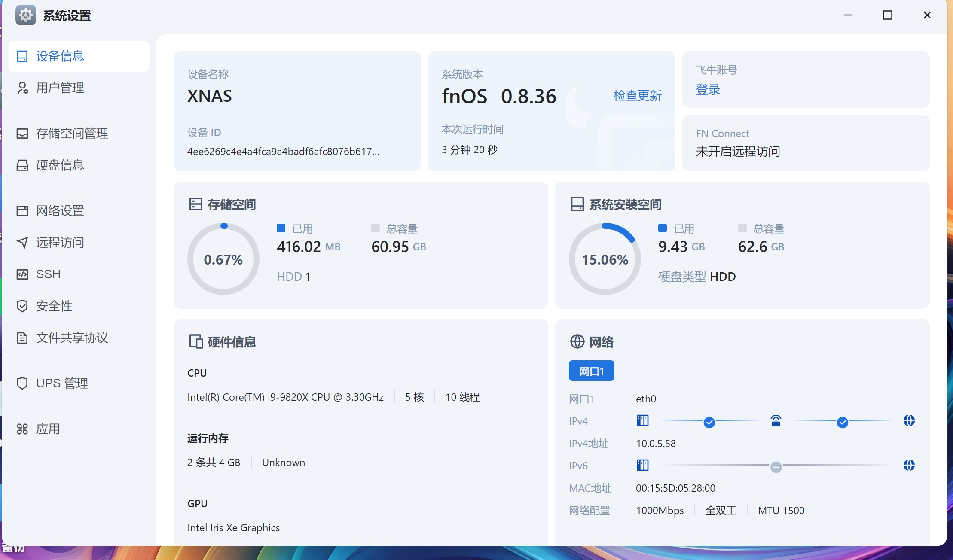
Task: Click the 设备信息 monitor icon in sidebar
Action: pos(22,56)
